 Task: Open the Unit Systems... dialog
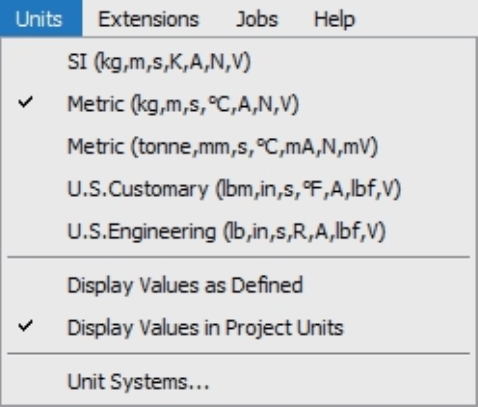coord(239,381)
